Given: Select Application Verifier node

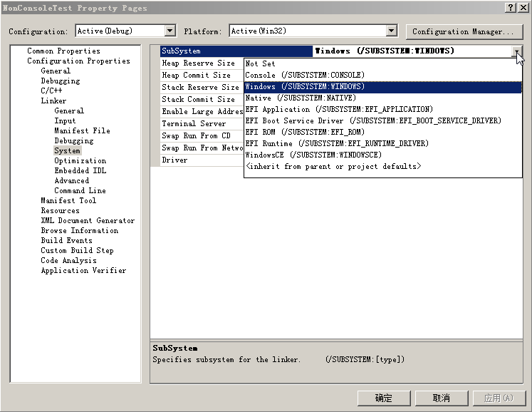Looking at the screenshot, I should 83,271.
